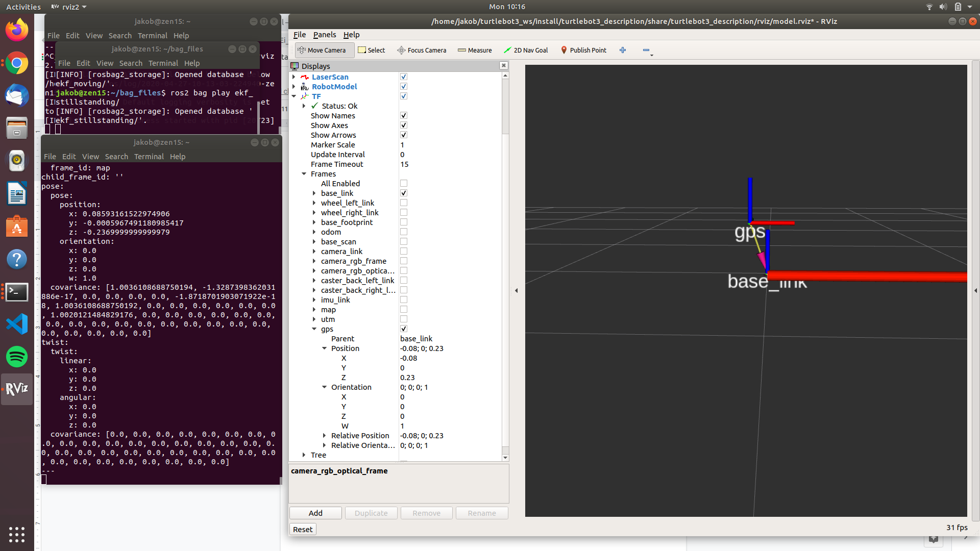Expand the Position under gps frame
The image size is (980, 551).
coord(324,348)
